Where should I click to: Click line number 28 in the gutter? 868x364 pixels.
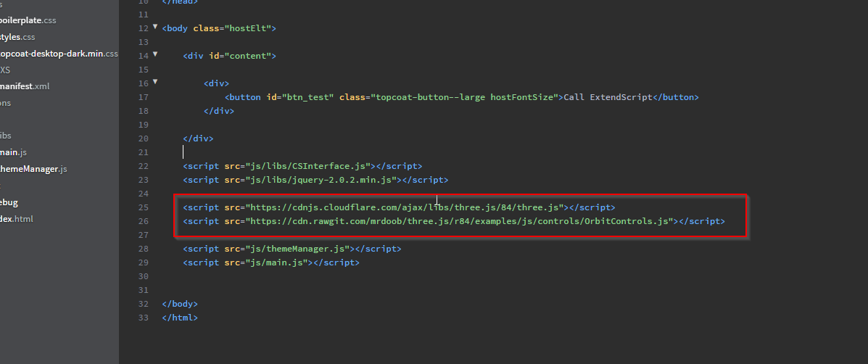(143, 249)
